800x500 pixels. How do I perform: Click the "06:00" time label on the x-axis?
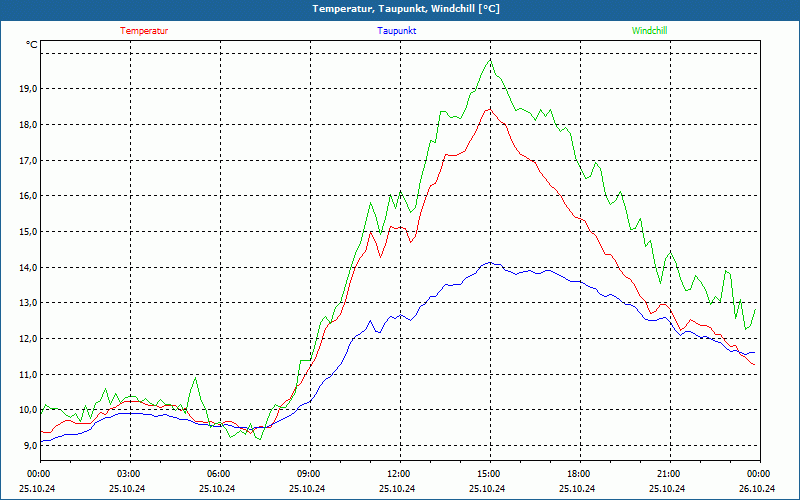pos(217,474)
